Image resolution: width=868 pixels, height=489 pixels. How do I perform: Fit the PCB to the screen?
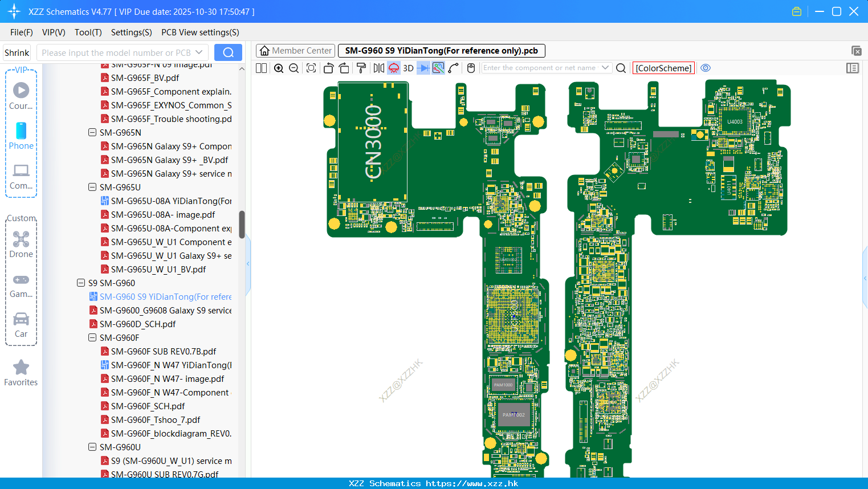[311, 68]
